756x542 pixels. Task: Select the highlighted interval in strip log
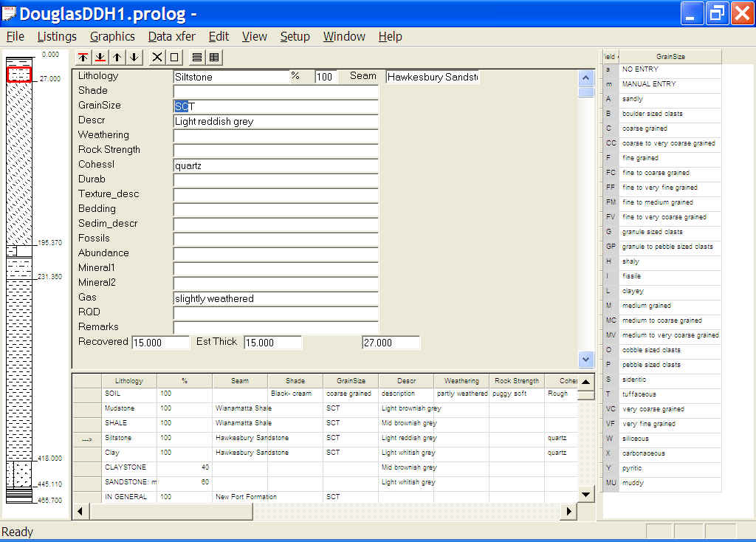coord(19,75)
